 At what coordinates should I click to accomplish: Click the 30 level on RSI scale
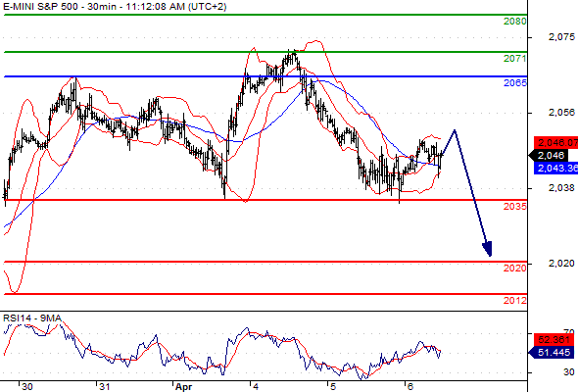(569, 372)
